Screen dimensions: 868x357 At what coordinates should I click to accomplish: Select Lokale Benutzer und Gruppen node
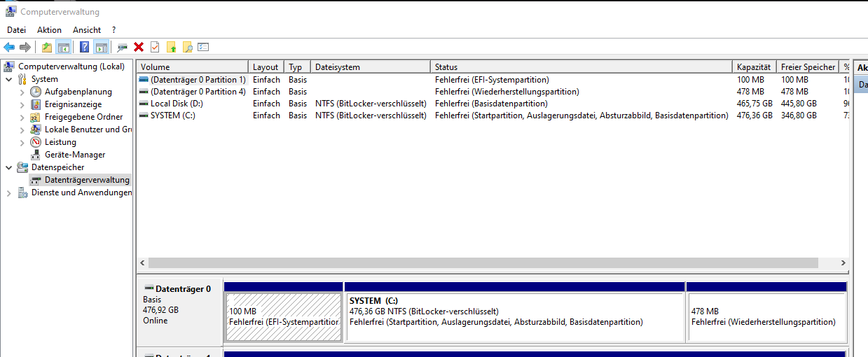coord(88,129)
